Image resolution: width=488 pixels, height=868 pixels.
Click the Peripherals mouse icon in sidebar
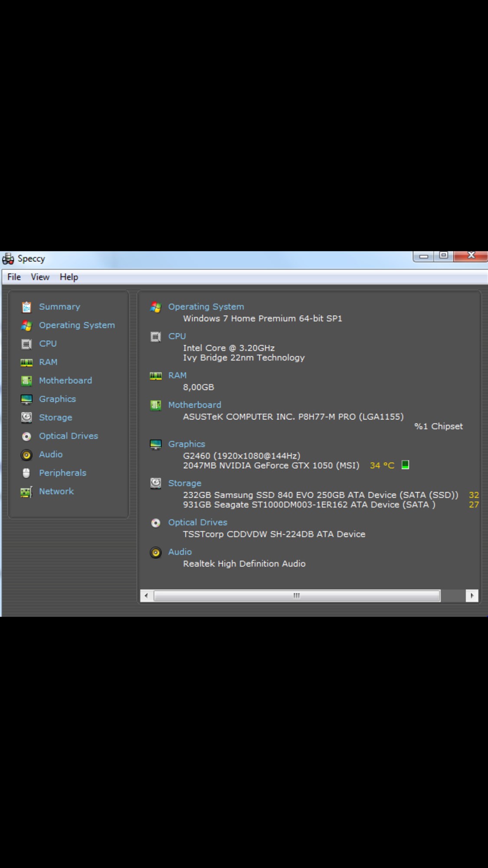26,473
